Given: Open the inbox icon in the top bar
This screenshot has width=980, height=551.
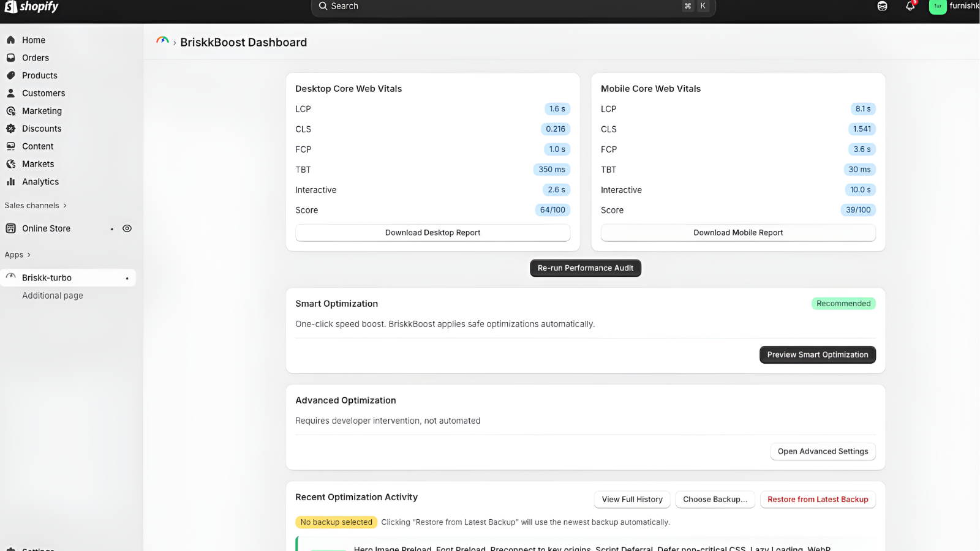Looking at the screenshot, I should pos(882,6).
